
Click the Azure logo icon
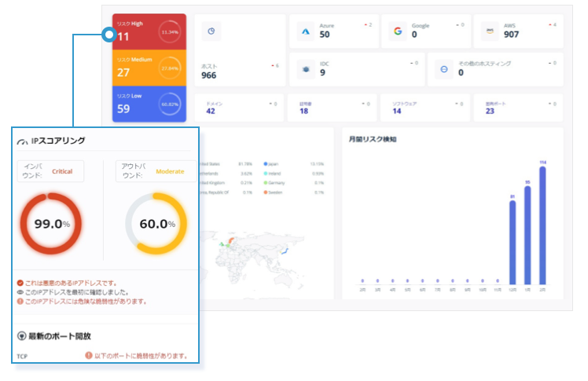tap(306, 31)
